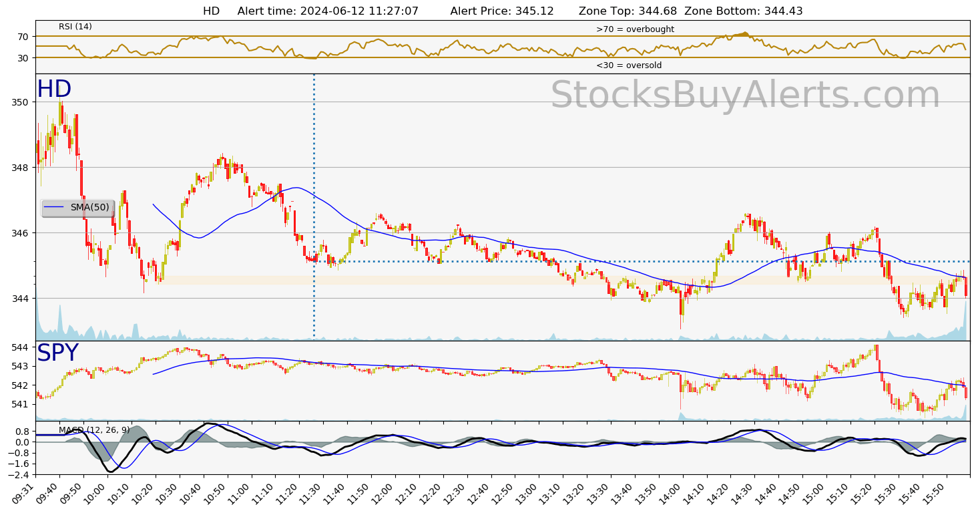This screenshot has height=513, width=980.
Task: Click the 14:30 time axis label
Action: pos(744,493)
